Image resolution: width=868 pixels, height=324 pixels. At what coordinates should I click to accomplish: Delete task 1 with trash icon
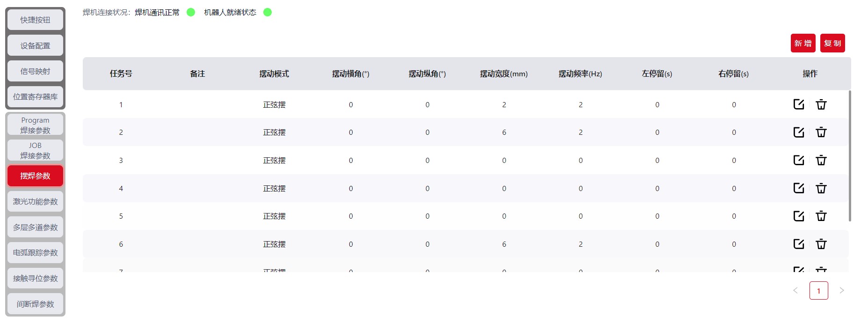[821, 104]
